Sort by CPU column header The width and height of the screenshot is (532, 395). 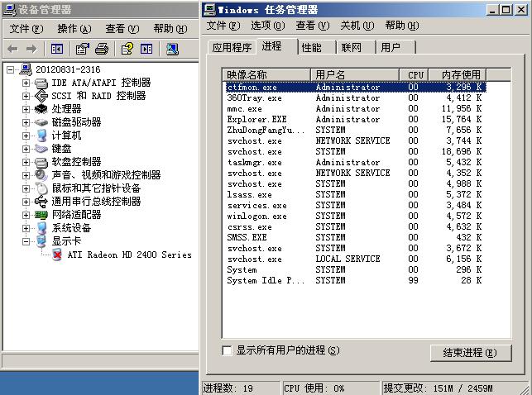click(415, 74)
